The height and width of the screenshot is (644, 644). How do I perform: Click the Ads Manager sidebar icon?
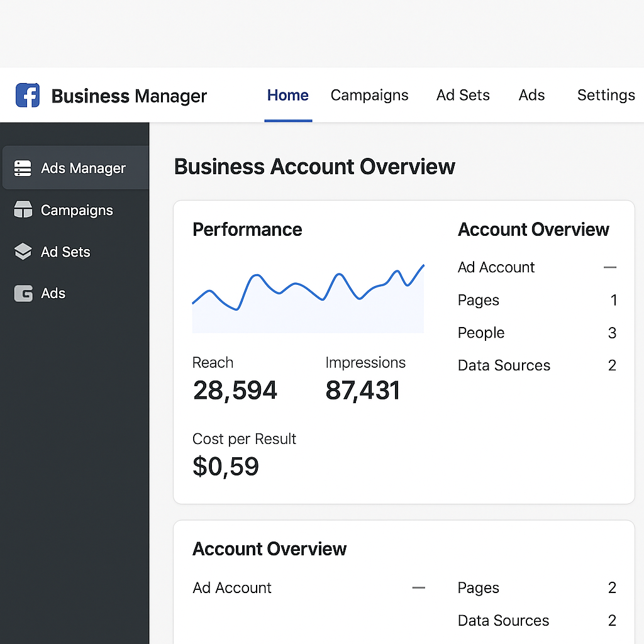23,169
